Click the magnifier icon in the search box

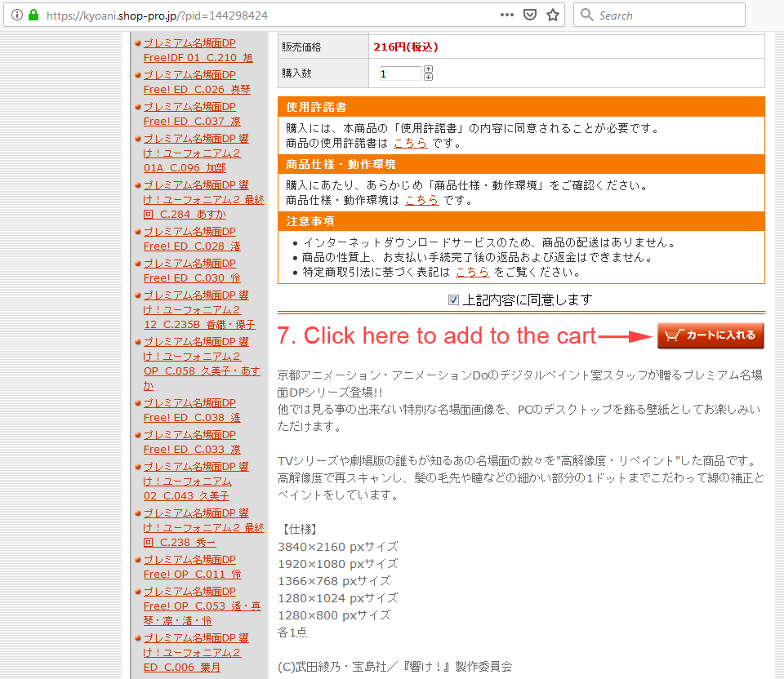click(587, 15)
